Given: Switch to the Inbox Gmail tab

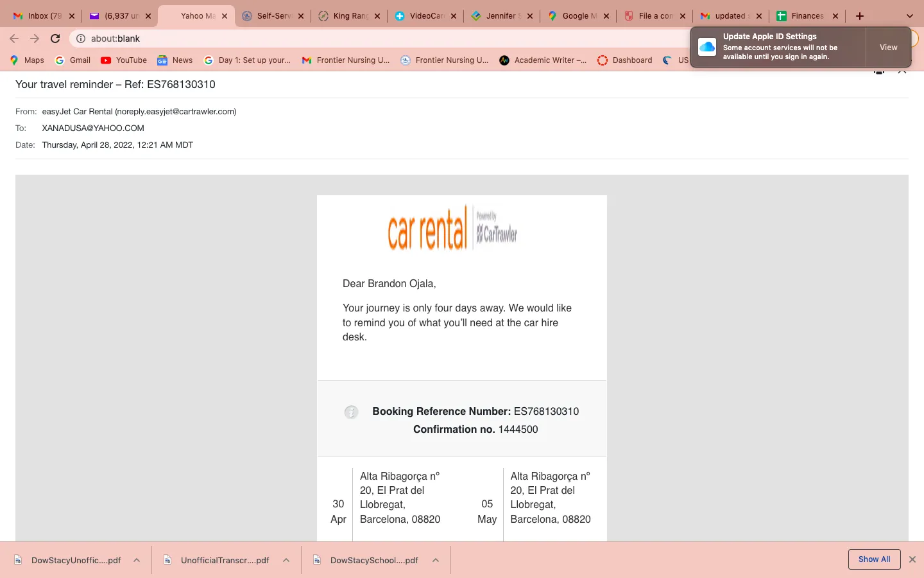Looking at the screenshot, I should (37, 16).
